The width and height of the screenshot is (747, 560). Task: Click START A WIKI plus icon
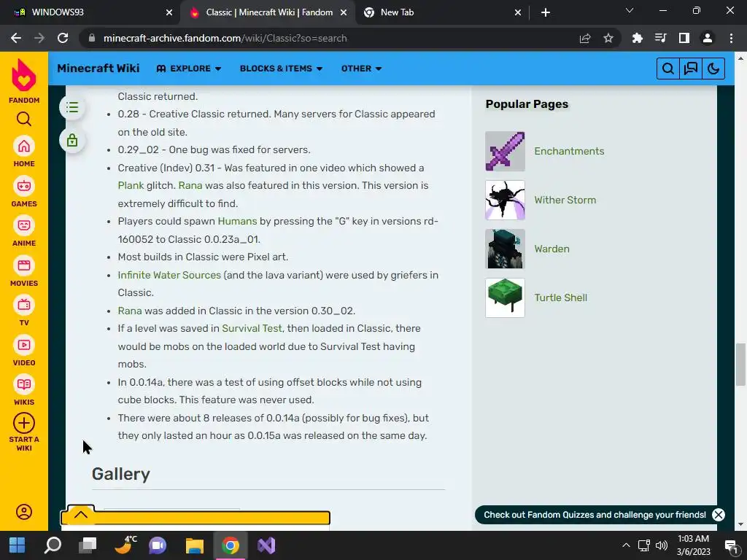24,423
